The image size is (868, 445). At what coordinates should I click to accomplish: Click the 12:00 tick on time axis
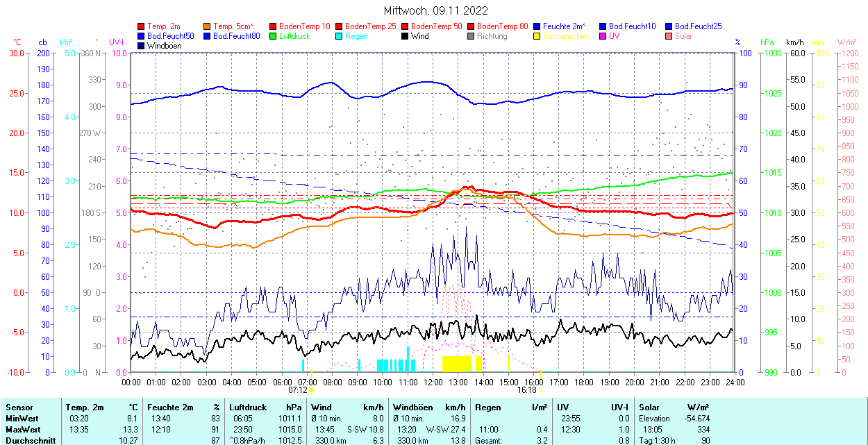(x=433, y=381)
